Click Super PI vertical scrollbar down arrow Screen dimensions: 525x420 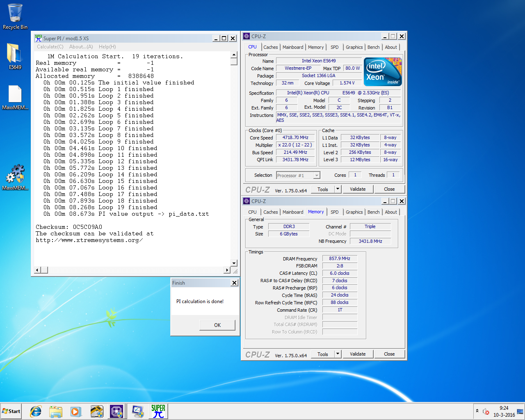234,263
